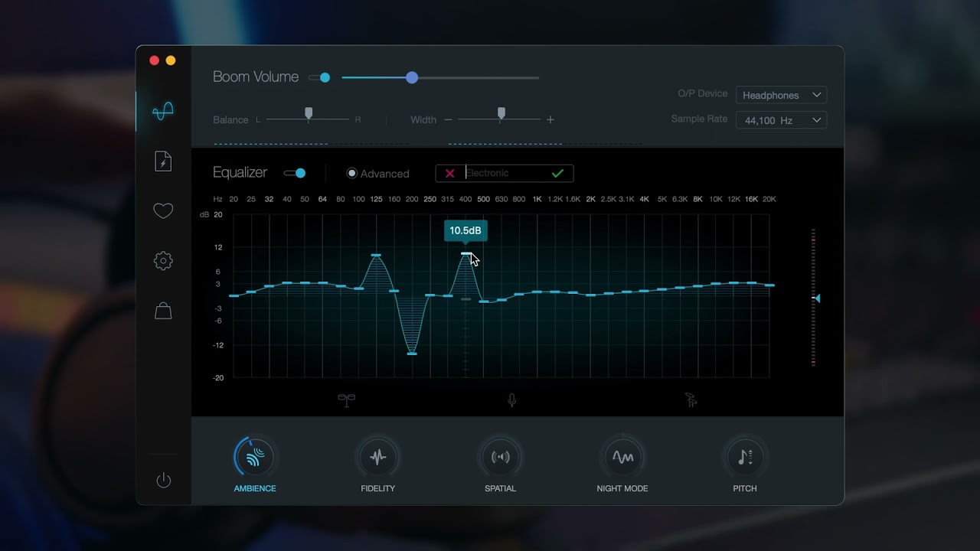Click the SPATIAL label
Screen dimensions: 980x551
[500, 488]
